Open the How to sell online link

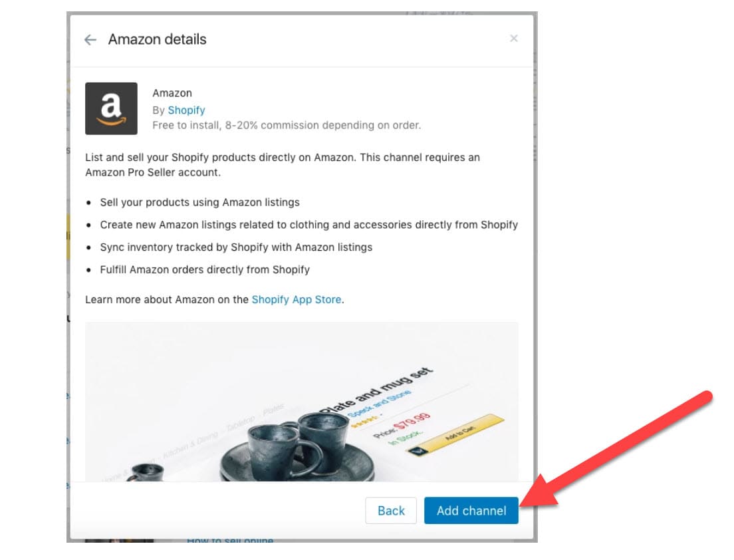click(x=230, y=540)
